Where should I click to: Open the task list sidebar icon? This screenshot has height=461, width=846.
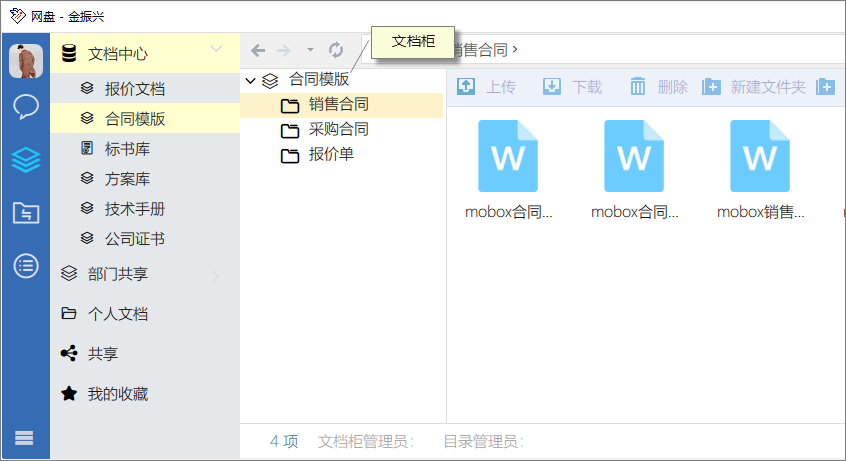26,265
